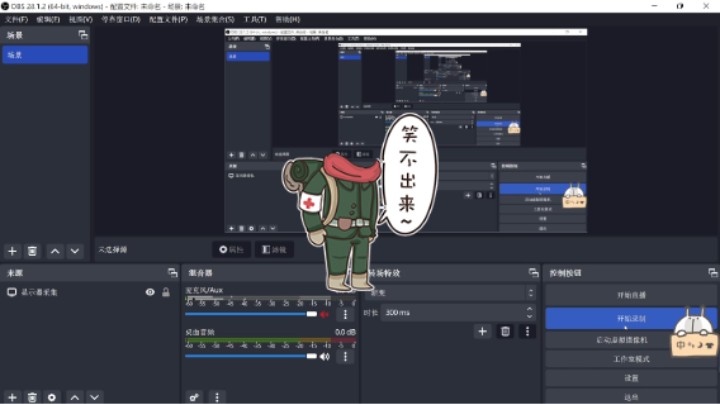
Task: Increase the transition duration with the up arrow
Action: click(x=529, y=309)
